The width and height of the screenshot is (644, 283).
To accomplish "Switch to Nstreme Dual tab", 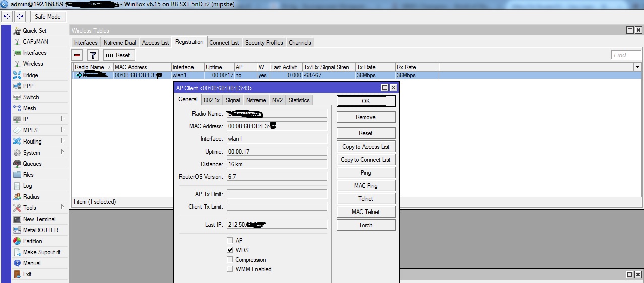I will tap(120, 43).
